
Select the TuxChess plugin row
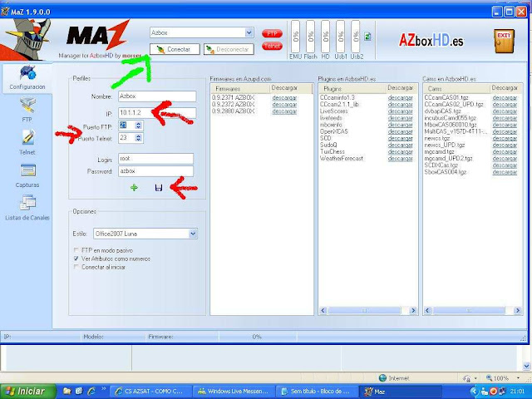coord(332,151)
